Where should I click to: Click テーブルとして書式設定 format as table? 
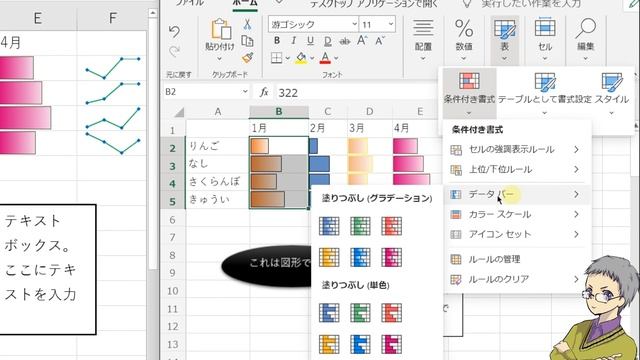click(544, 93)
